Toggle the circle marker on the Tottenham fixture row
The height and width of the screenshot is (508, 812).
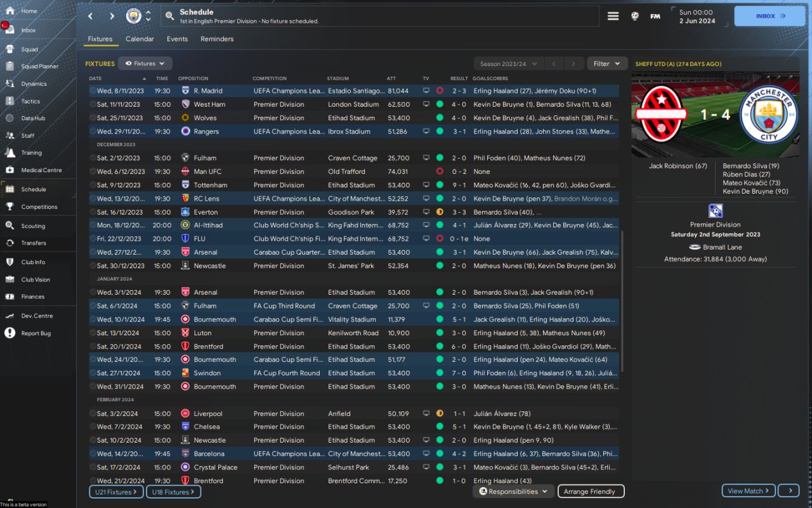coord(93,185)
